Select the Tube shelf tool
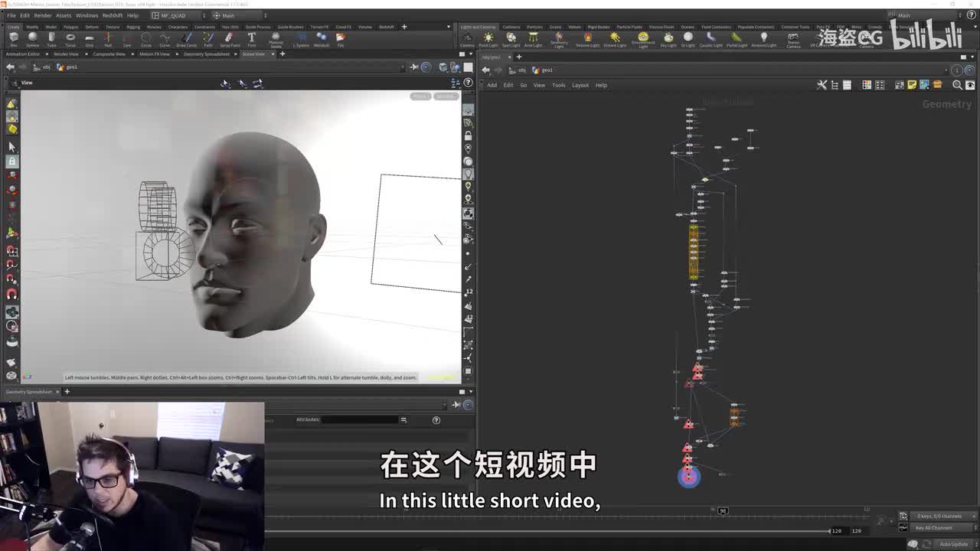 tap(51, 39)
